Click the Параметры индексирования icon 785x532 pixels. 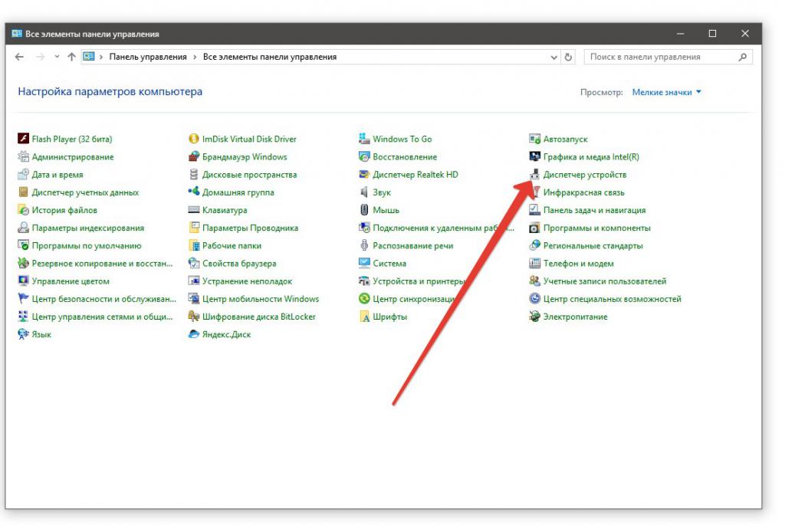point(23,228)
